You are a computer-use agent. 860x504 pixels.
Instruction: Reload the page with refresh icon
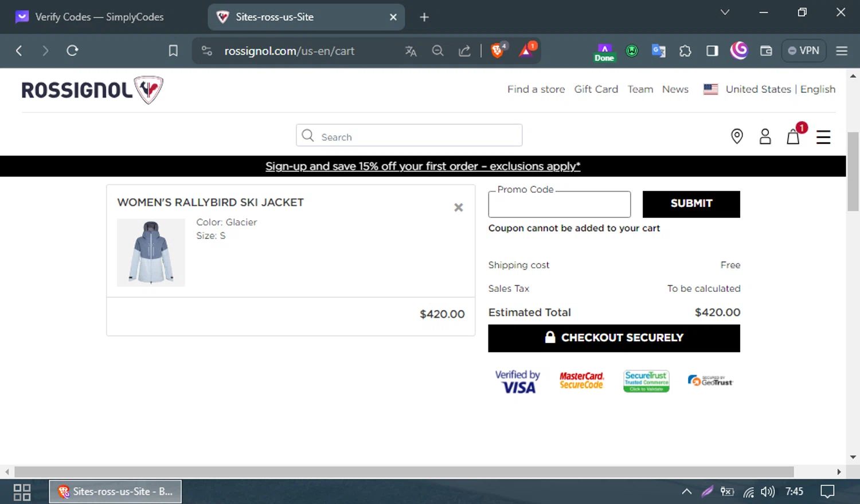tap(72, 50)
